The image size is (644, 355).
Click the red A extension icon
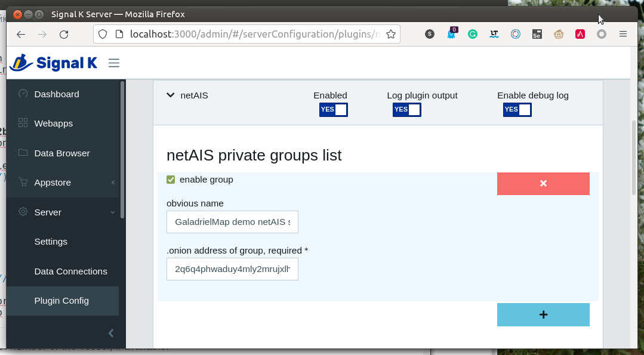(580, 34)
